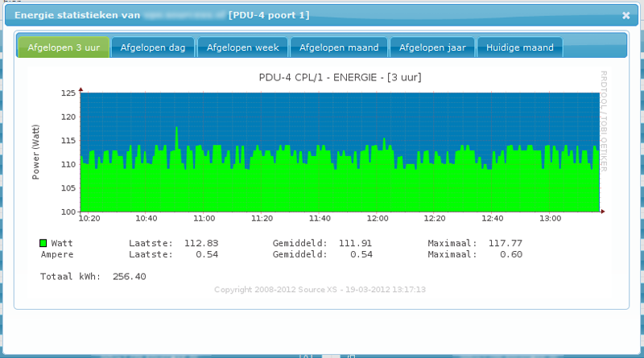Click the 13:00 time axis label
This screenshot has width=644, height=358.
(x=551, y=218)
